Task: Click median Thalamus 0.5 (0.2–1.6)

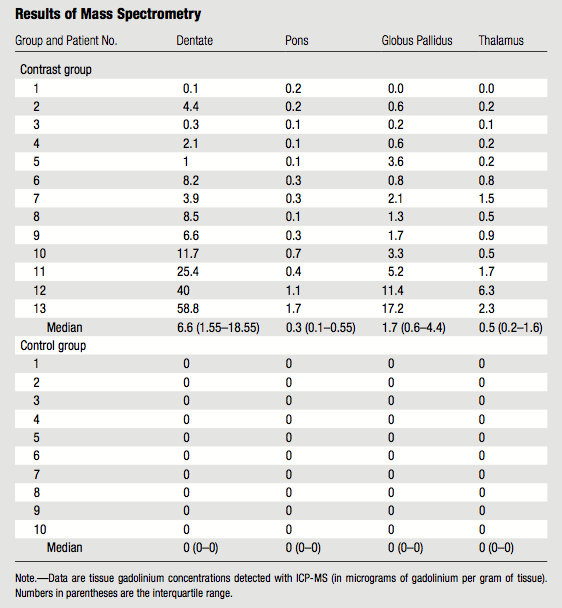Action: [510, 328]
